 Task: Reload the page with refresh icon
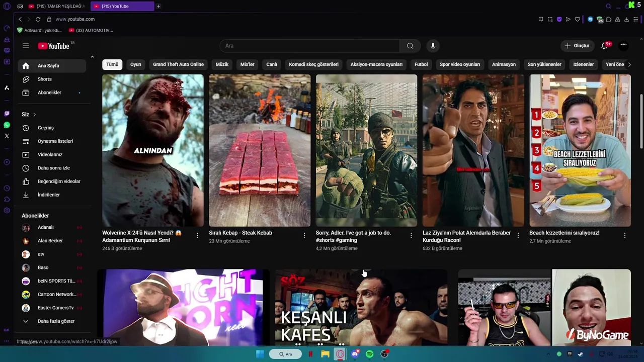tap(38, 19)
